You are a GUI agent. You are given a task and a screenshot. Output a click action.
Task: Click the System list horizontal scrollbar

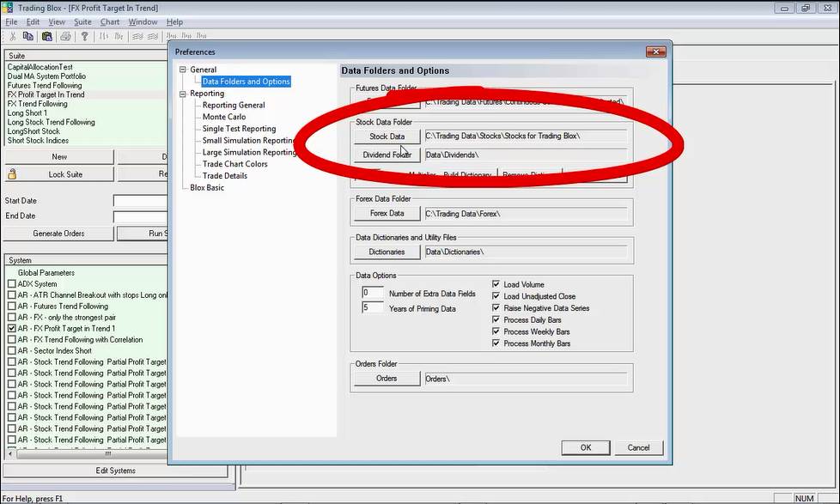pyautogui.click(x=91, y=454)
